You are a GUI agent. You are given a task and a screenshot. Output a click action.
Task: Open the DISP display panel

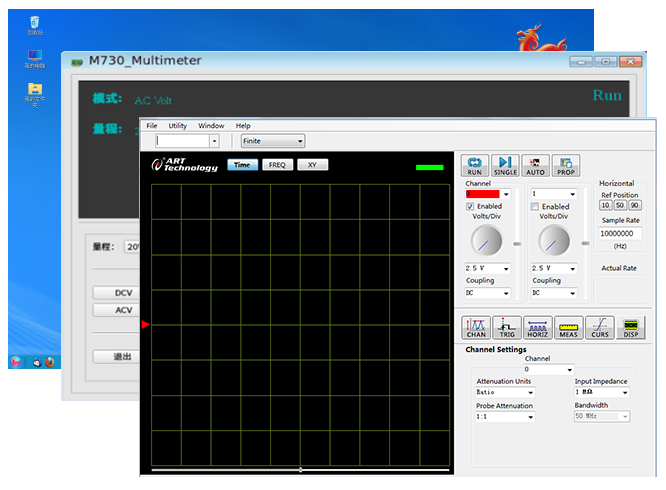[x=630, y=328]
